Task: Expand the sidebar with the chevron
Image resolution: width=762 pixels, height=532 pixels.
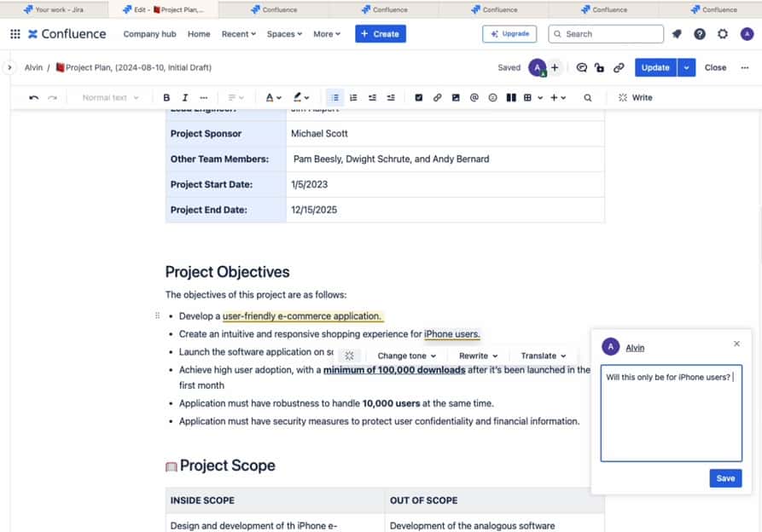Action: tap(9, 67)
